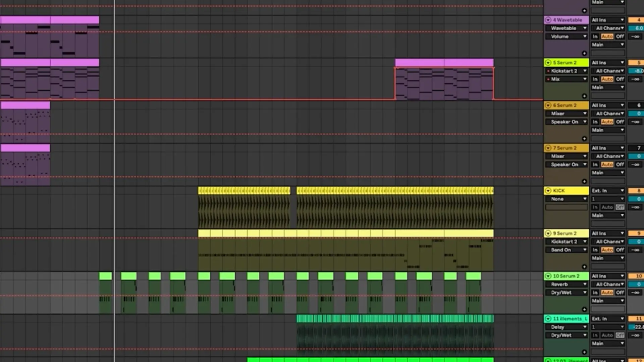Viewport: 644px width, 362px height.
Task: Toggle track activator 5
Action: tap(636, 63)
